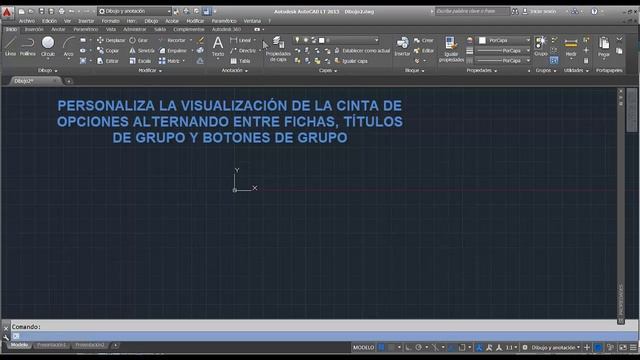Image resolution: width=640 pixels, height=360 pixels.
Task: Click Editar block button
Action: pos(424,51)
